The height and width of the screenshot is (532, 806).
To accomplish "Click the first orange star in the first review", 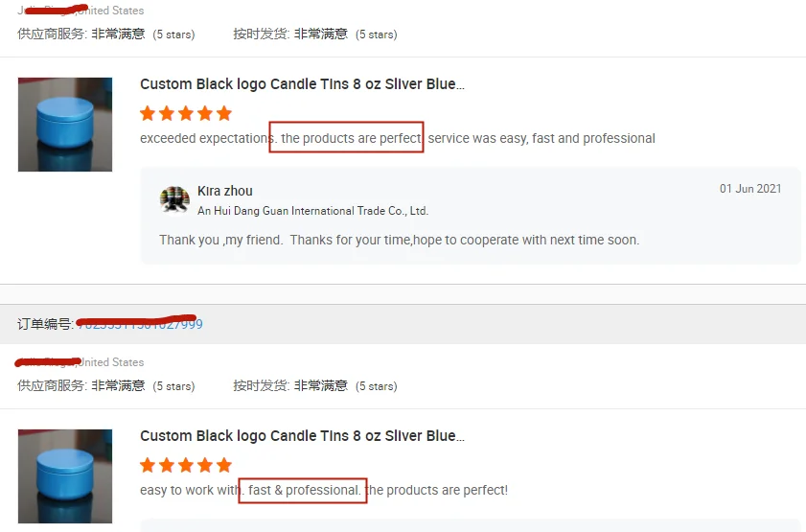I will [x=148, y=113].
